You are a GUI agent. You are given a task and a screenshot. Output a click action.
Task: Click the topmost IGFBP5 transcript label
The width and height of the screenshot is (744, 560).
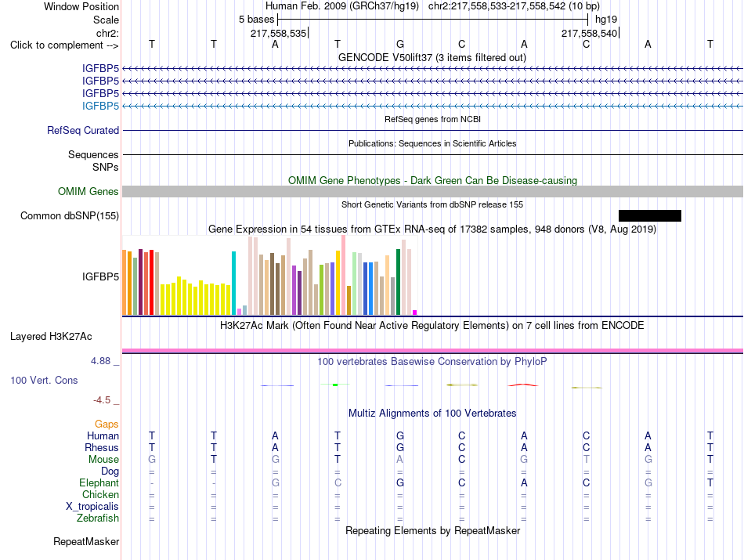coord(100,69)
